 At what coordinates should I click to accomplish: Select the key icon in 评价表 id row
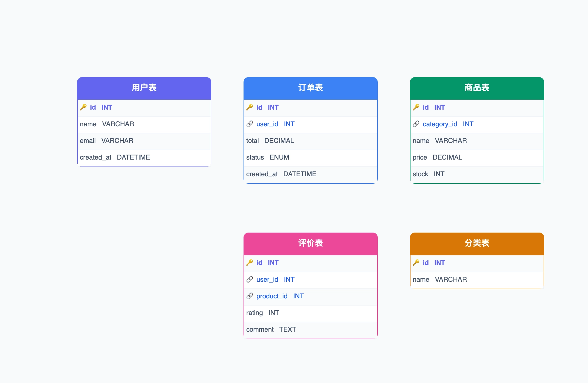(x=250, y=263)
